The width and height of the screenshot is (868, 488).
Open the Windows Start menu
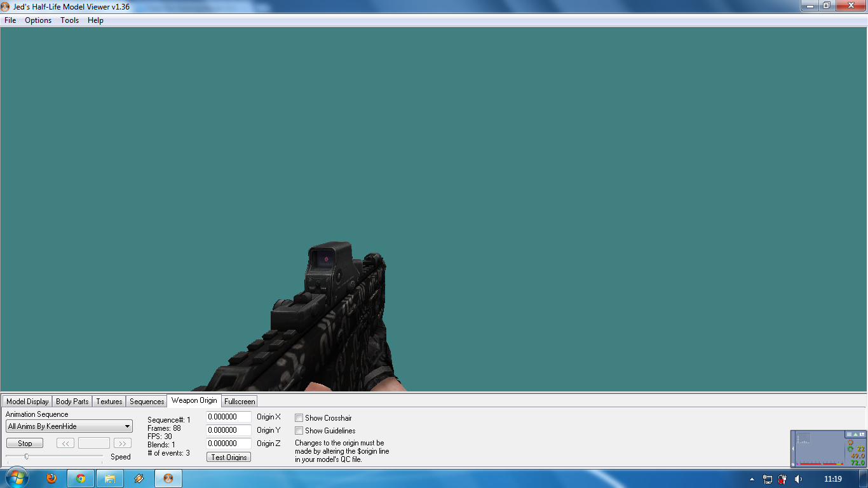coord(17,478)
